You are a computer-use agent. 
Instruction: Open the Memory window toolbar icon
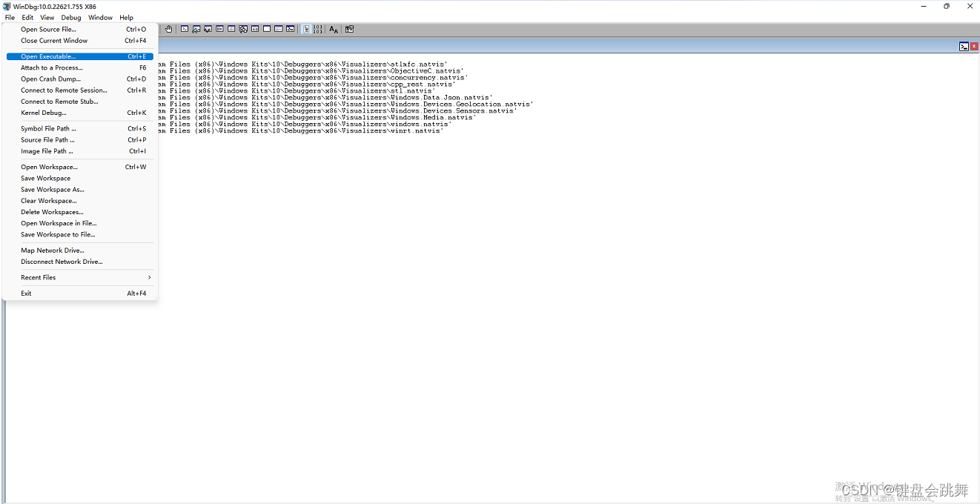click(231, 29)
